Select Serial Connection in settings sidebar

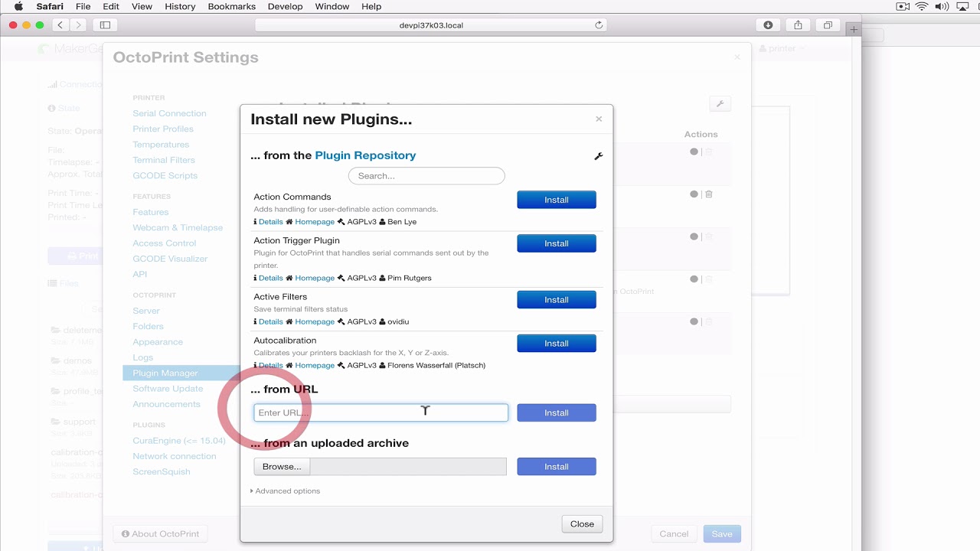(169, 113)
